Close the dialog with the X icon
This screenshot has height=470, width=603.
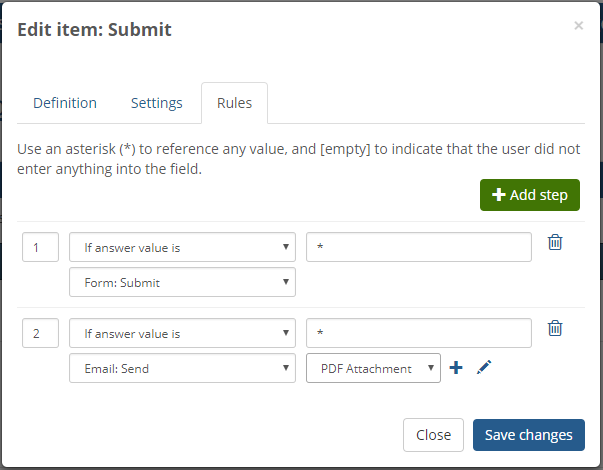pos(578,25)
